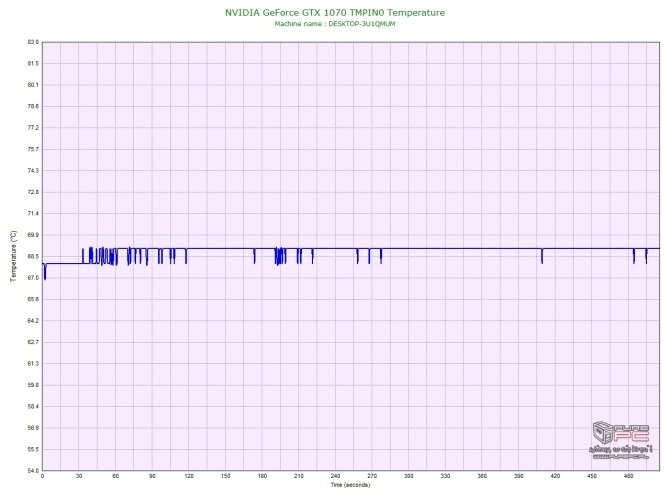This screenshot has width=670, height=502.
Task: Click the 480 seconds time axis label
Action: tap(629, 476)
